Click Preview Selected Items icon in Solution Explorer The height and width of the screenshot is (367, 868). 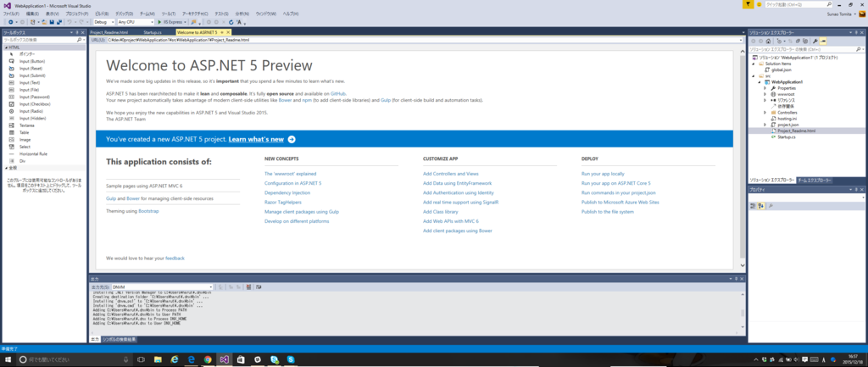[823, 41]
